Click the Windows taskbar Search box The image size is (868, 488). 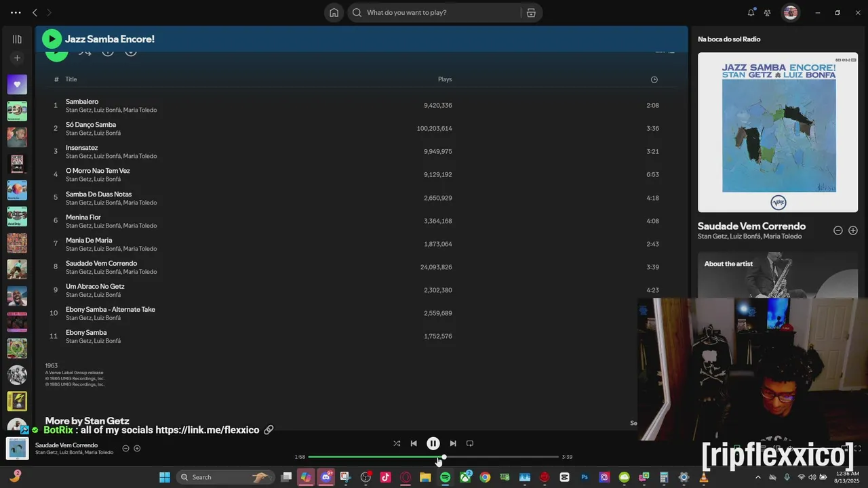pyautogui.click(x=224, y=477)
